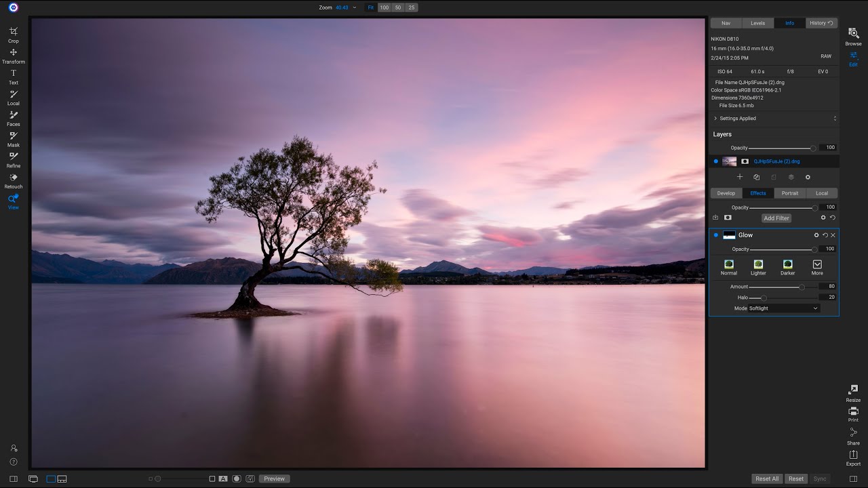Select the Crop tool
This screenshot has width=868, height=488.
pos(13,34)
